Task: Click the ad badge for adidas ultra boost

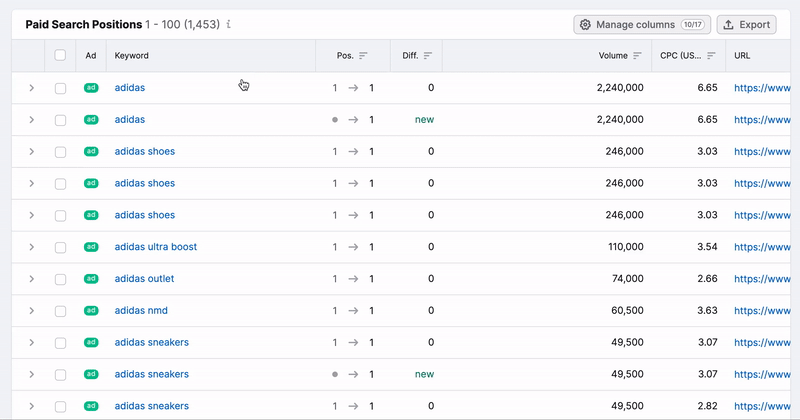Action: point(91,247)
